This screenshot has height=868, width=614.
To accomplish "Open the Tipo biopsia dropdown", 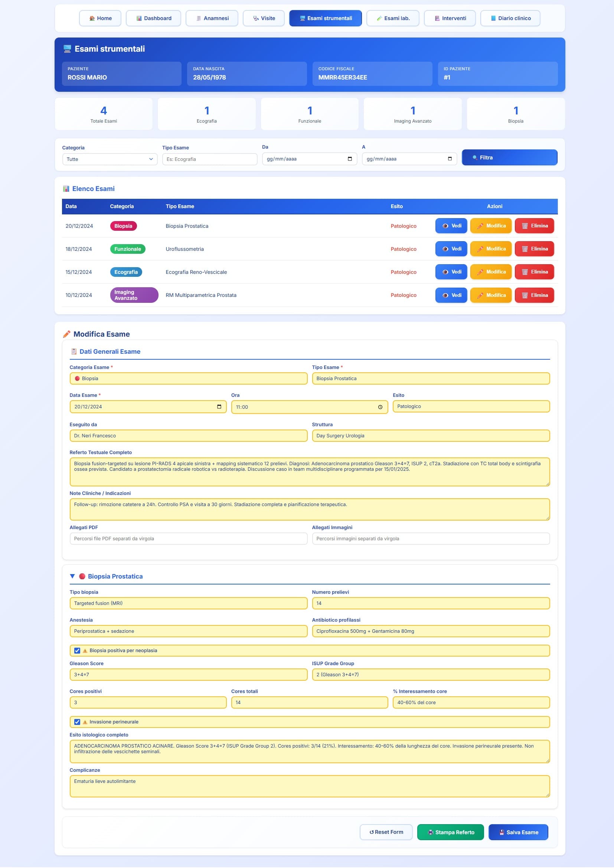I will click(188, 603).
